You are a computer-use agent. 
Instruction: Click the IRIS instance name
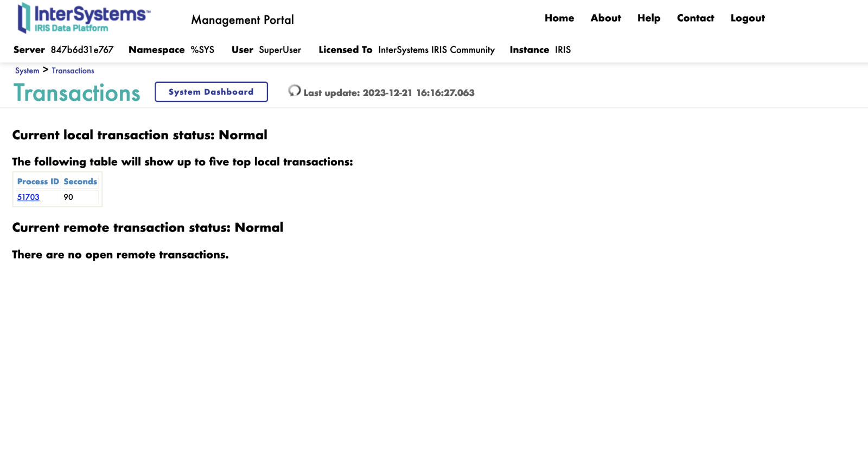563,50
